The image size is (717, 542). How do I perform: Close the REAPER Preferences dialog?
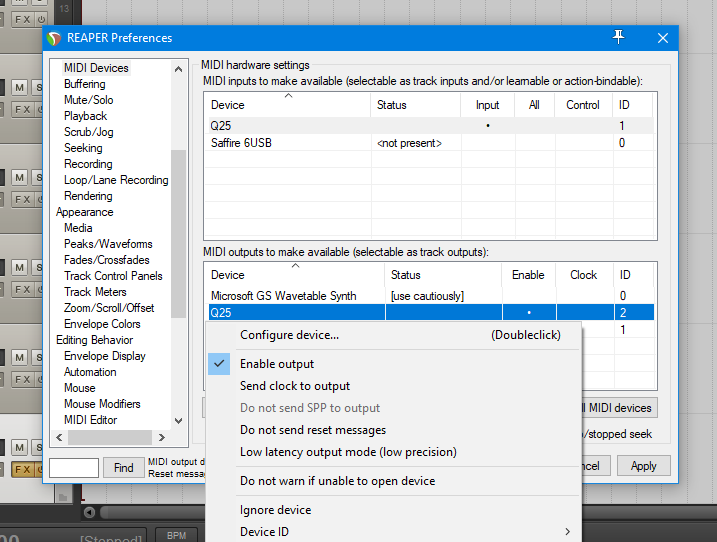click(x=663, y=38)
